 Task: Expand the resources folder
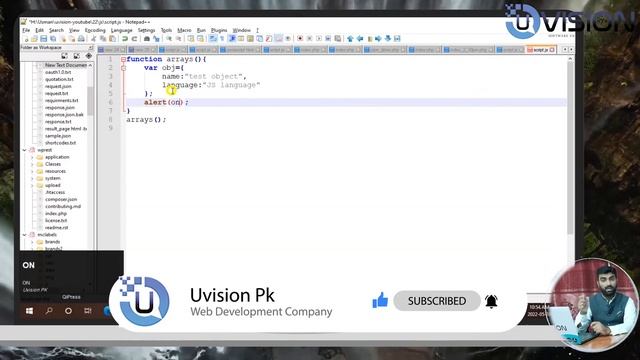click(x=32, y=171)
